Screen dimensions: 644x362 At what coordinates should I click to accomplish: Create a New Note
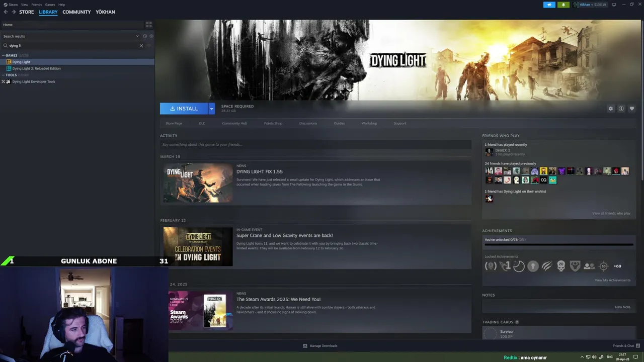coord(622,307)
